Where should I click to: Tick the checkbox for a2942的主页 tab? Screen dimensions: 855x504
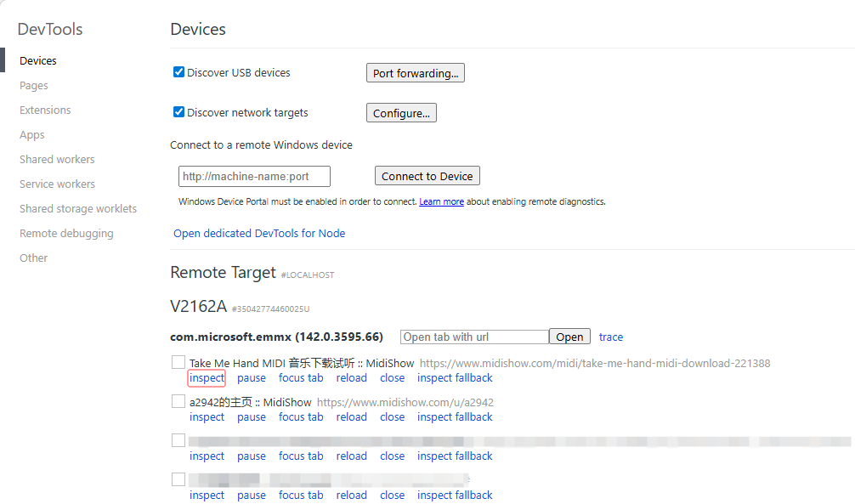coord(178,402)
